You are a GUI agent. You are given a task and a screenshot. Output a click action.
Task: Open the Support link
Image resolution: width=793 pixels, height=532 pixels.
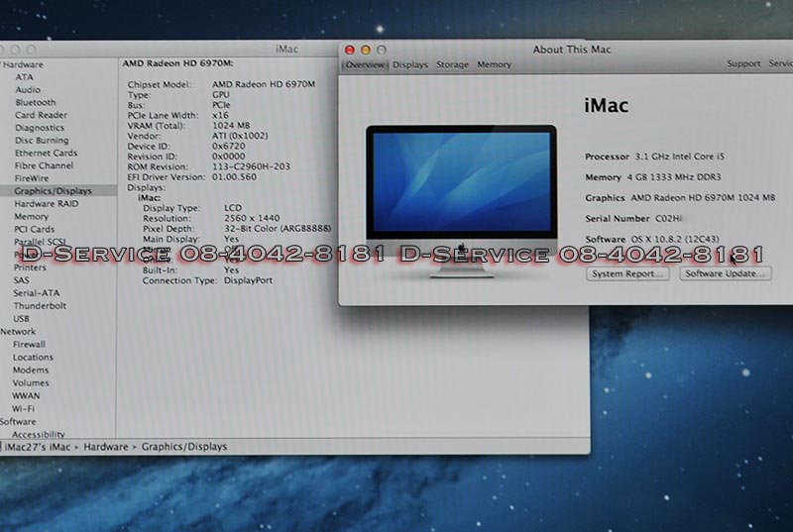click(x=743, y=64)
